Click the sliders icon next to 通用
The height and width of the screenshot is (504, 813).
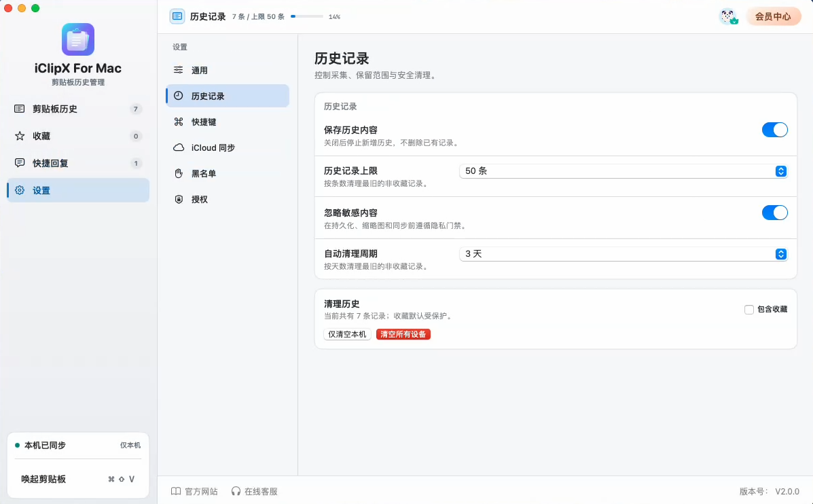click(179, 70)
